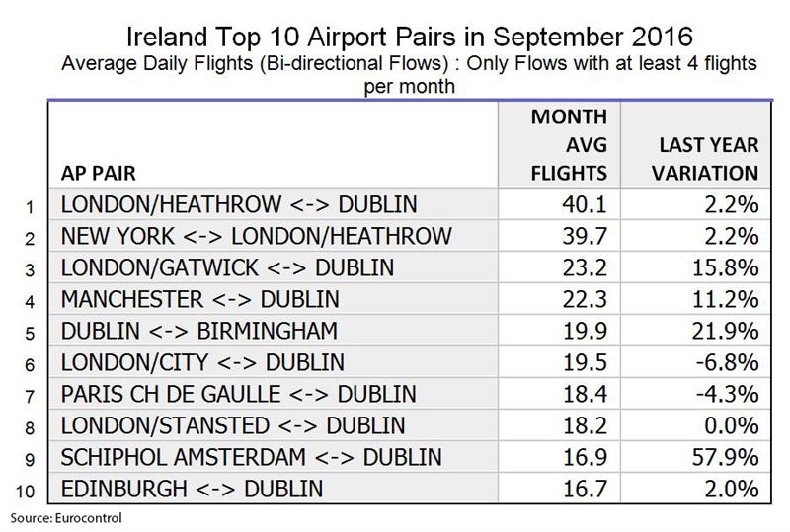
Task: Select the row number 10 label
Action: 26,492
